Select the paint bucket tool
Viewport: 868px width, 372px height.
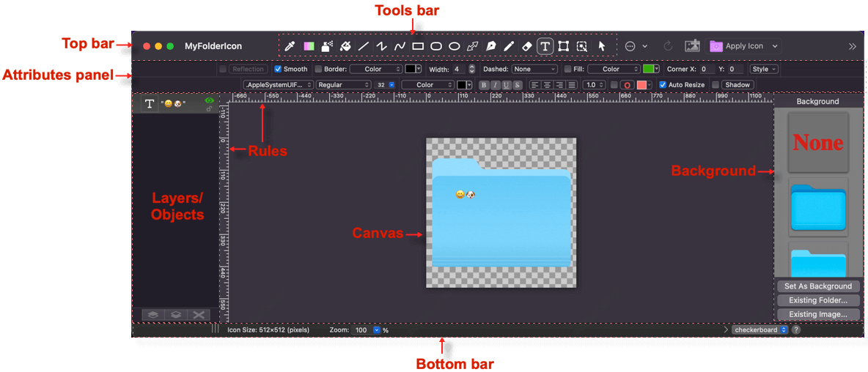[345, 46]
